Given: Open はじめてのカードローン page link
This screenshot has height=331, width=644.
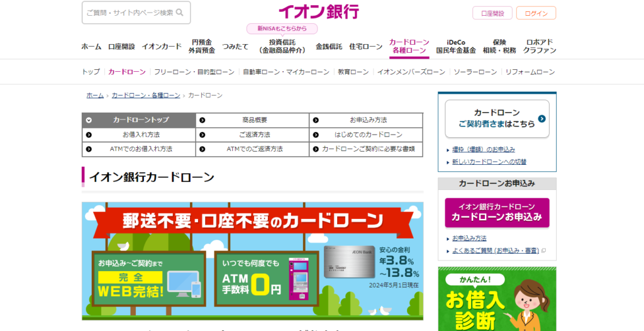Looking at the screenshot, I should tap(366, 135).
